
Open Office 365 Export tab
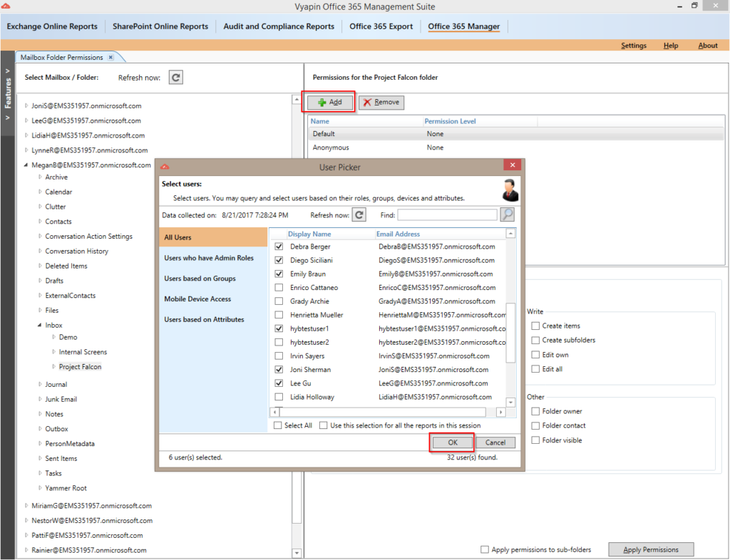381,26
